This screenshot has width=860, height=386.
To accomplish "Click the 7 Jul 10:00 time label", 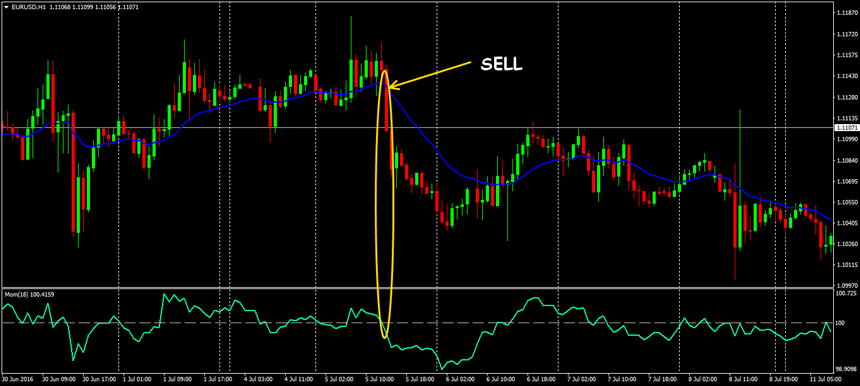I will tap(623, 378).
